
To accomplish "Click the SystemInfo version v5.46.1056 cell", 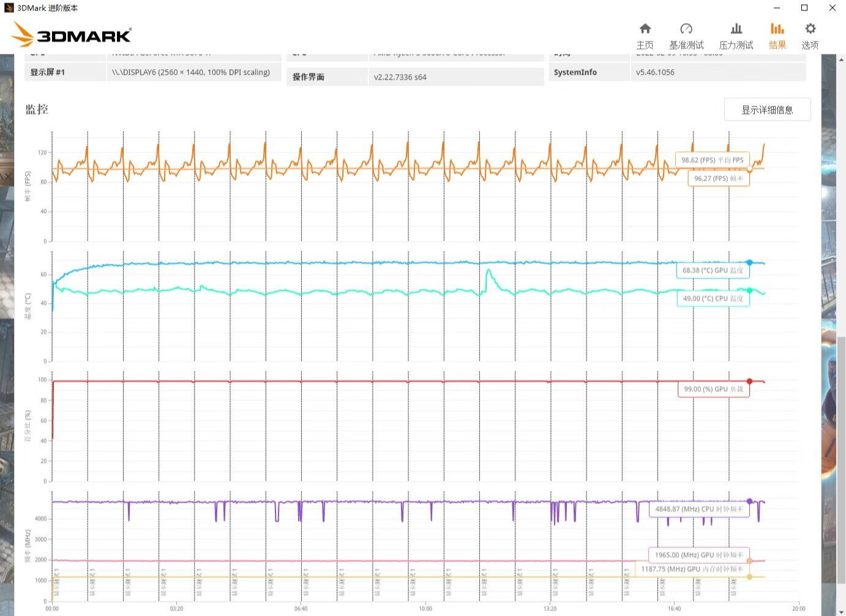I will [717, 72].
